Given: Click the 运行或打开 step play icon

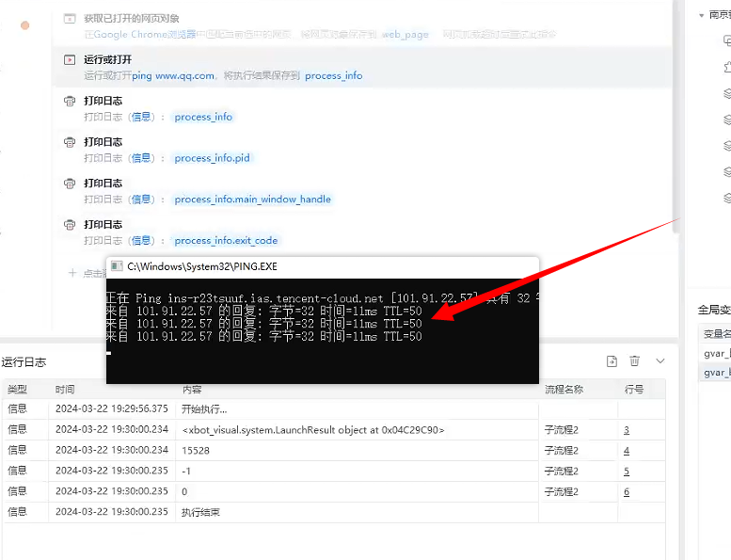Looking at the screenshot, I should 69,59.
